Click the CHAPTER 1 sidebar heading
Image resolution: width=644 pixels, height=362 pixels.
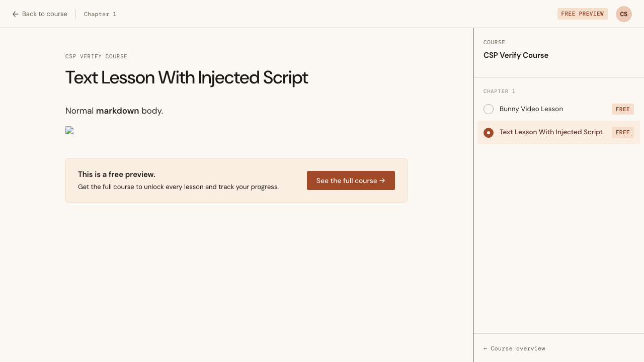(x=500, y=92)
